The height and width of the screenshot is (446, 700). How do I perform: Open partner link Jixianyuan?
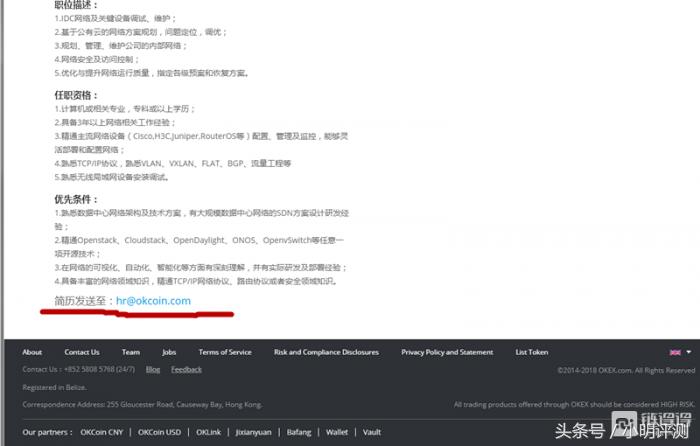click(x=254, y=432)
